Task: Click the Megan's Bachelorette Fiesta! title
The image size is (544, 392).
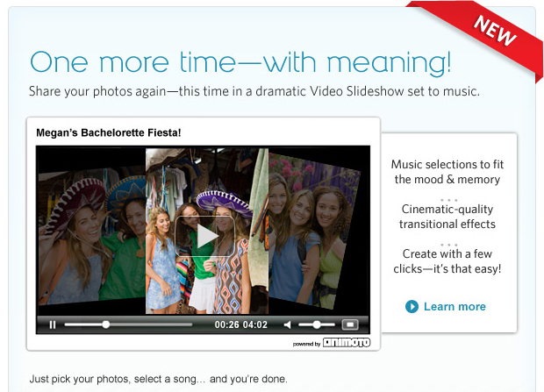Action: (x=109, y=133)
